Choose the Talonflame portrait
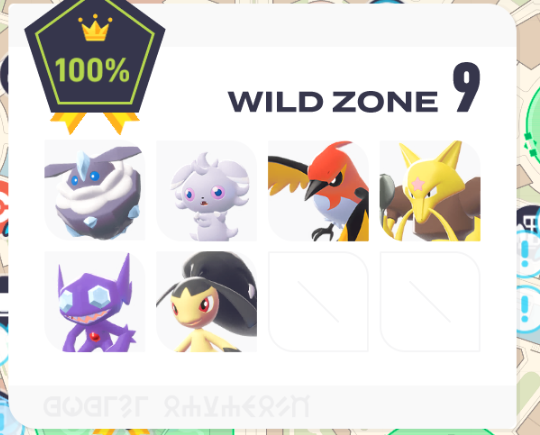Viewport: 540px width, 435px height. pos(318,190)
